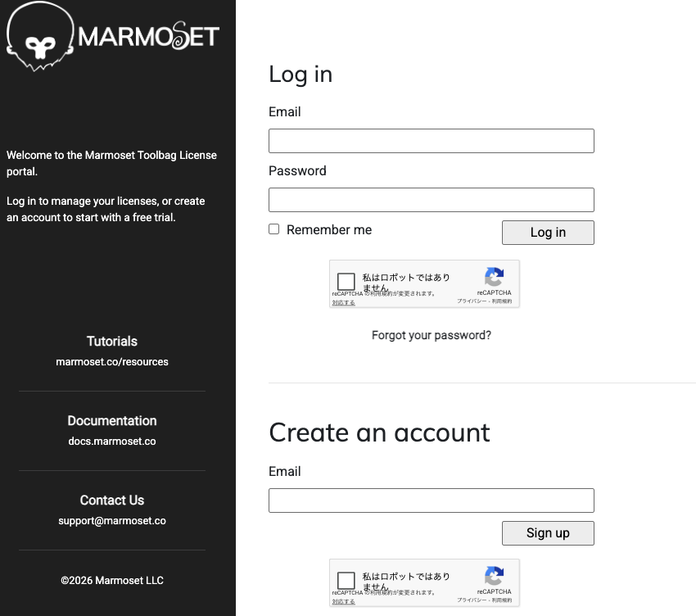Click the Marmoset monkey logo icon
This screenshot has height=616, width=696.
[x=39, y=39]
